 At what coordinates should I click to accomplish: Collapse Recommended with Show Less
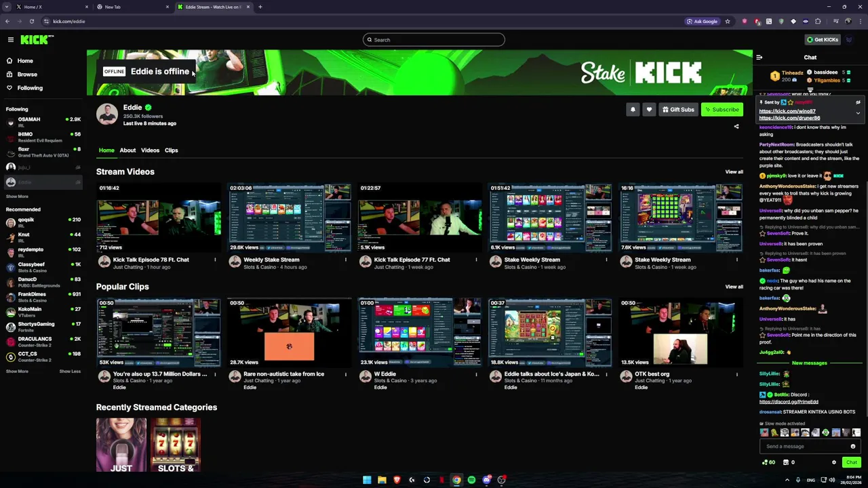point(70,371)
